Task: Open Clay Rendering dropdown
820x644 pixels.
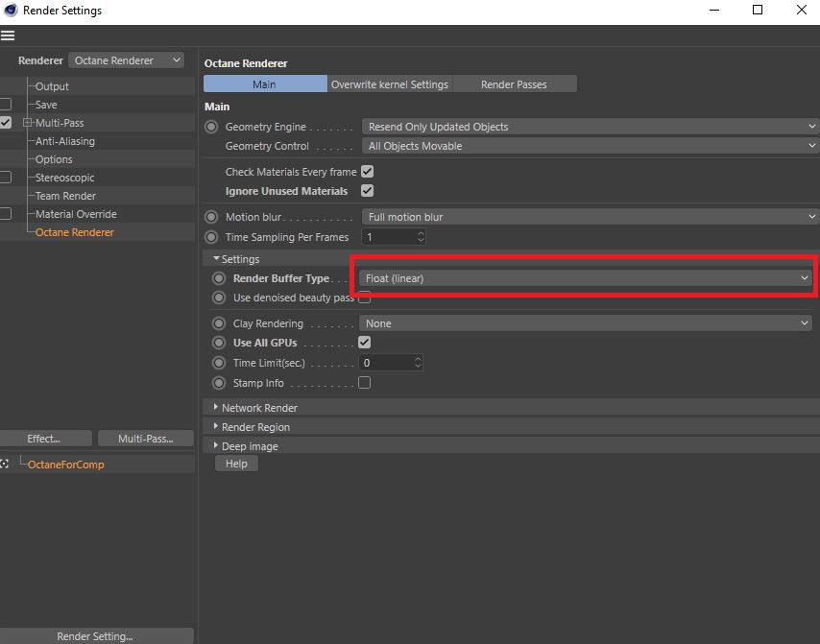Action: point(585,323)
